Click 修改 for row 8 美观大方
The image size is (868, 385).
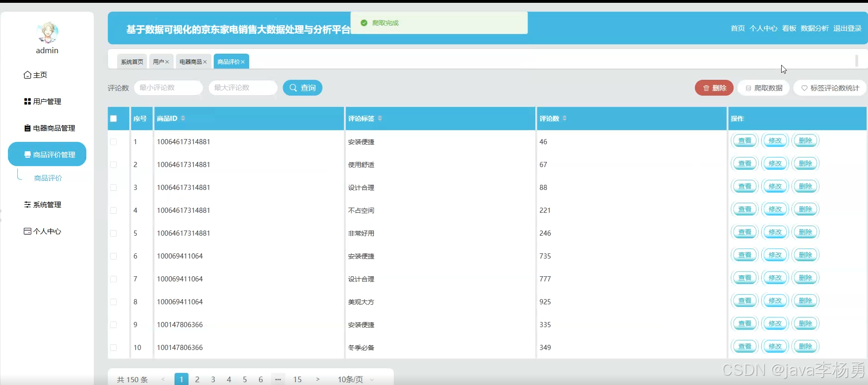point(775,301)
